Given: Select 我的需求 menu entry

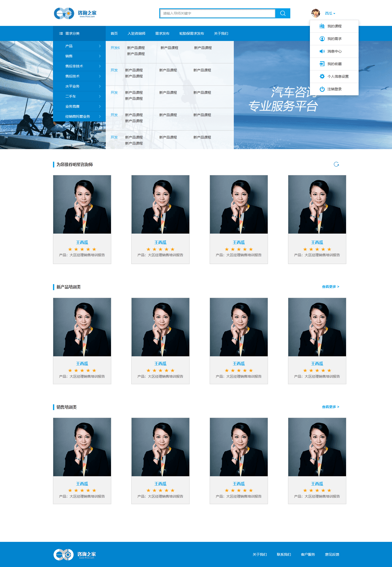Looking at the screenshot, I should click(x=334, y=39).
